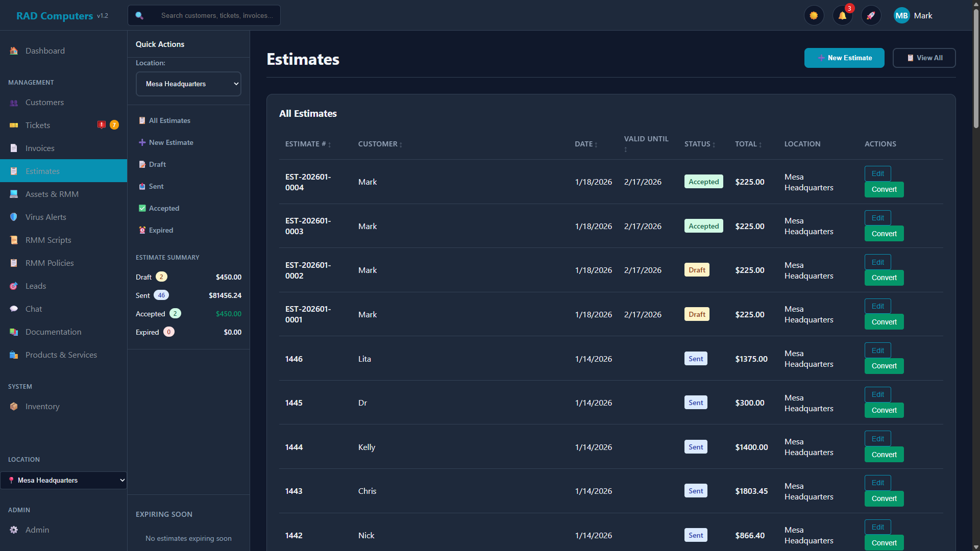Viewport: 980px width, 551px height.
Task: Toggle the theme using the sun icon
Action: [x=814, y=15]
